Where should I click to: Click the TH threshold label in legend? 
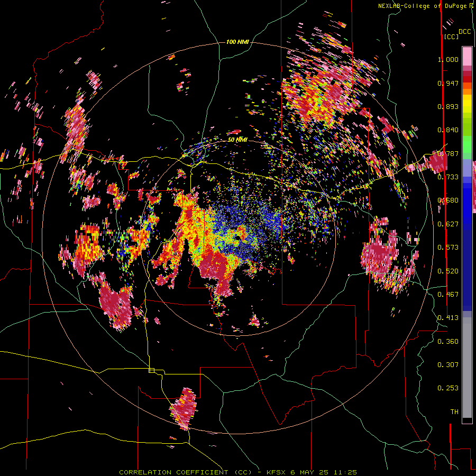coord(454,412)
